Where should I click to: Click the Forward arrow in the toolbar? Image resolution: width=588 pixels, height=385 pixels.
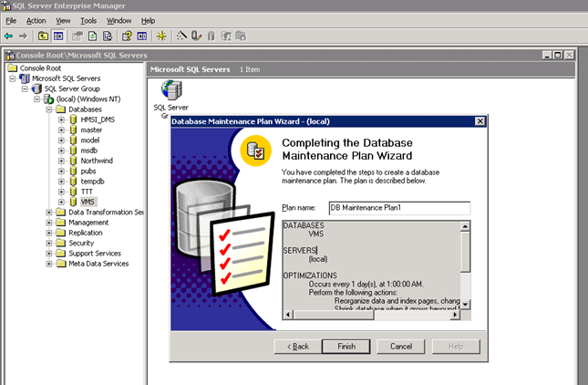(23, 36)
